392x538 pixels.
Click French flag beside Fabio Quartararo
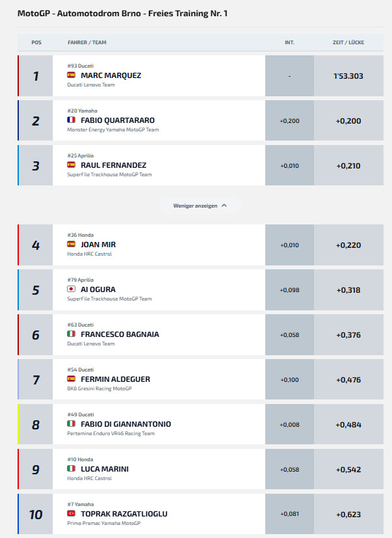tap(71, 120)
